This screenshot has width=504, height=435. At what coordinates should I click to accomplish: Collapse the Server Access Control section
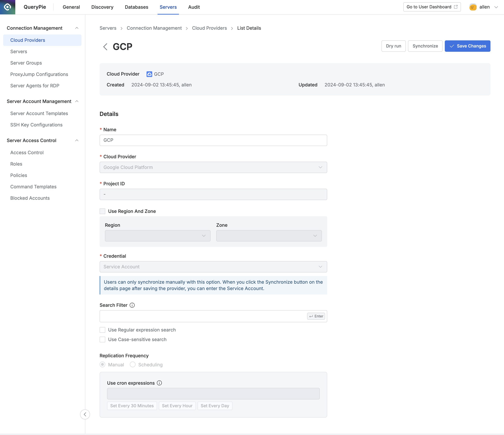tap(77, 140)
